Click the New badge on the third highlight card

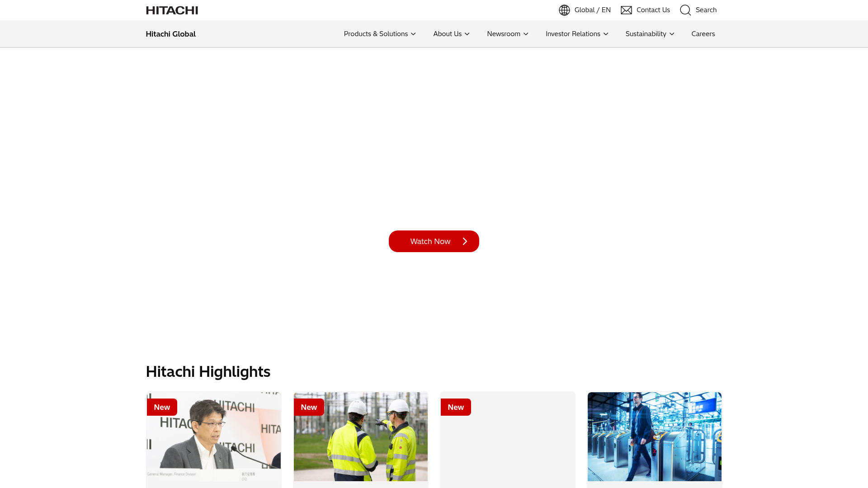click(x=456, y=407)
